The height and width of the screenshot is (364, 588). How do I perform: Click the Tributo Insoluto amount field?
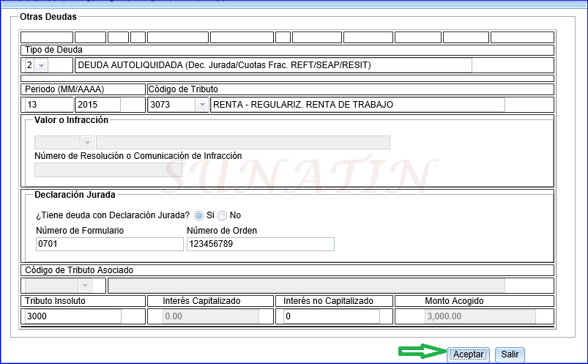72,316
